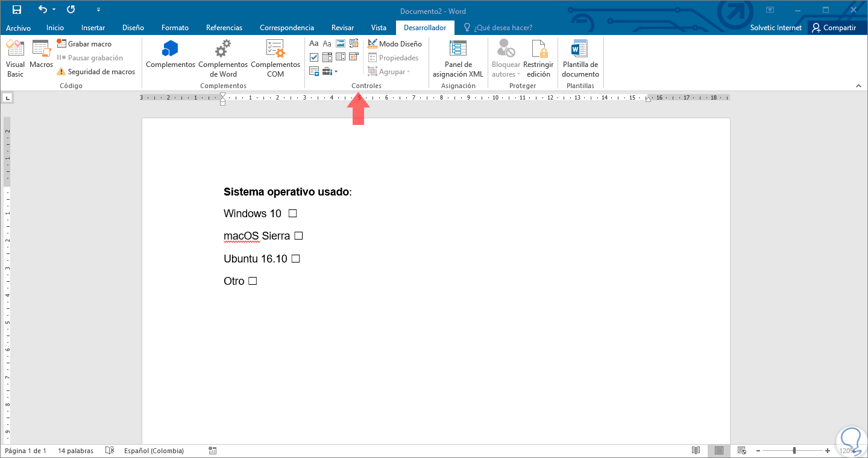Screen dimensions: 868x458
Task: Open the Archivo menu
Action: point(18,27)
